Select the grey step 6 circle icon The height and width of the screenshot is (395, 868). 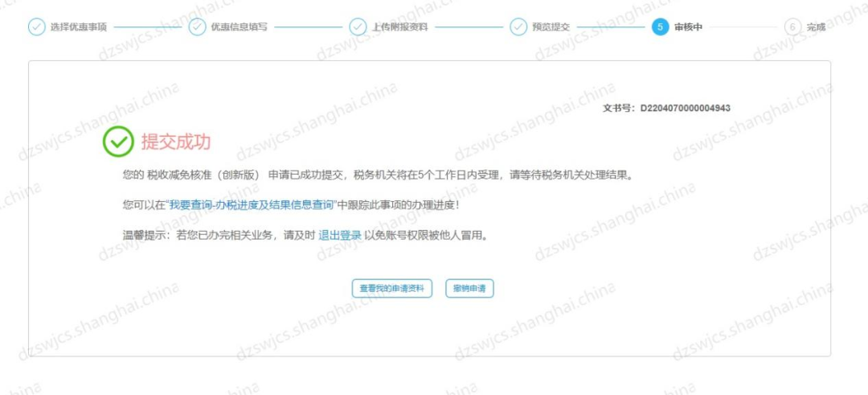pyautogui.click(x=792, y=27)
